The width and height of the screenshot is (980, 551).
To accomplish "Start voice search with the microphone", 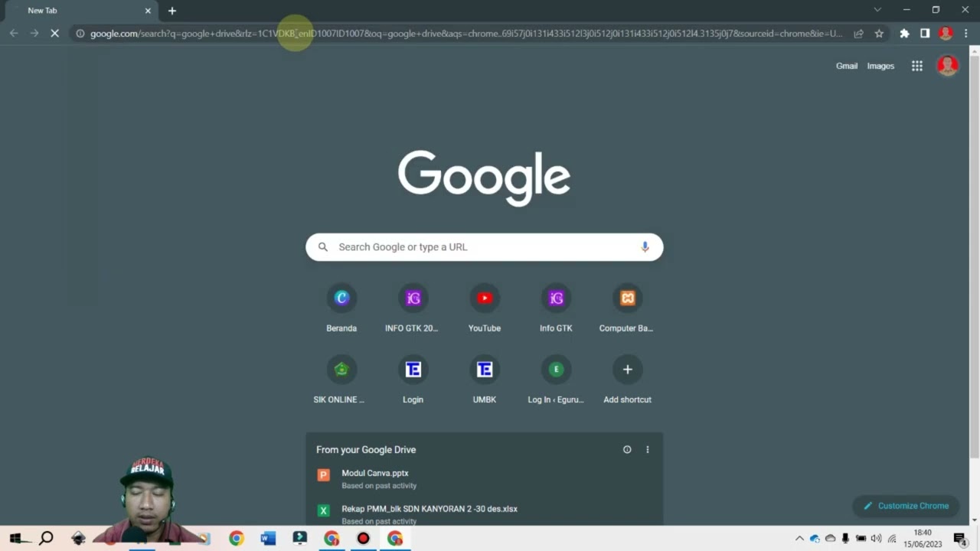I will tap(645, 246).
